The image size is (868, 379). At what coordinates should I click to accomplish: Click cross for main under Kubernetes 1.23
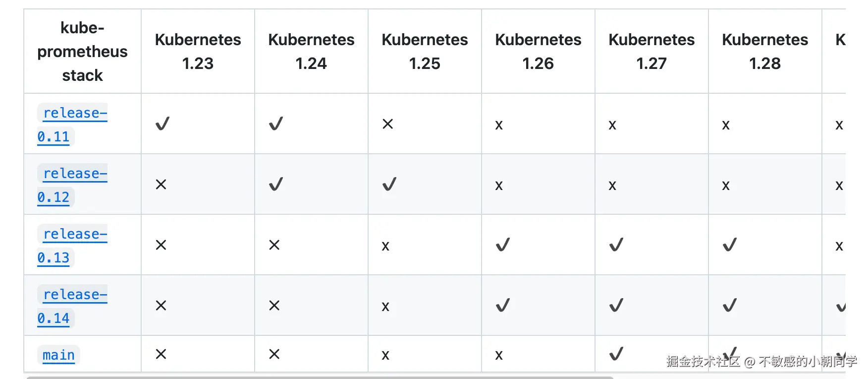(x=161, y=354)
